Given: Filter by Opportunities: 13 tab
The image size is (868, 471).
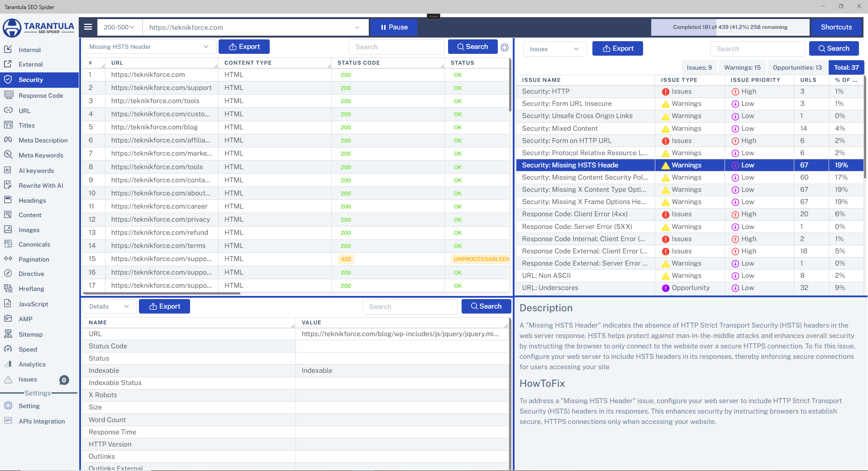Looking at the screenshot, I should pos(797,67).
